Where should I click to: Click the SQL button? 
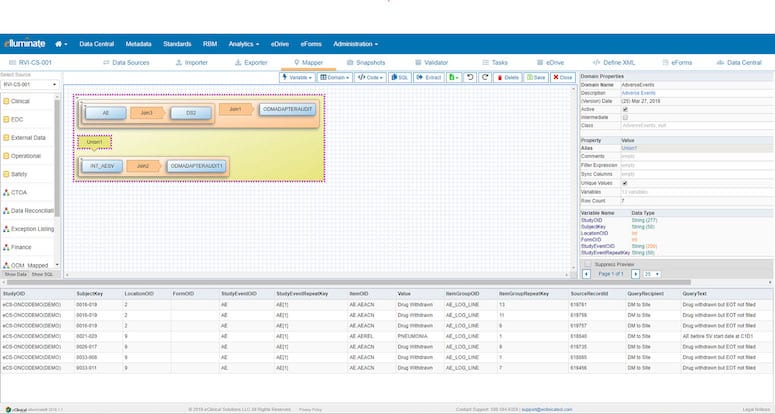(x=399, y=78)
